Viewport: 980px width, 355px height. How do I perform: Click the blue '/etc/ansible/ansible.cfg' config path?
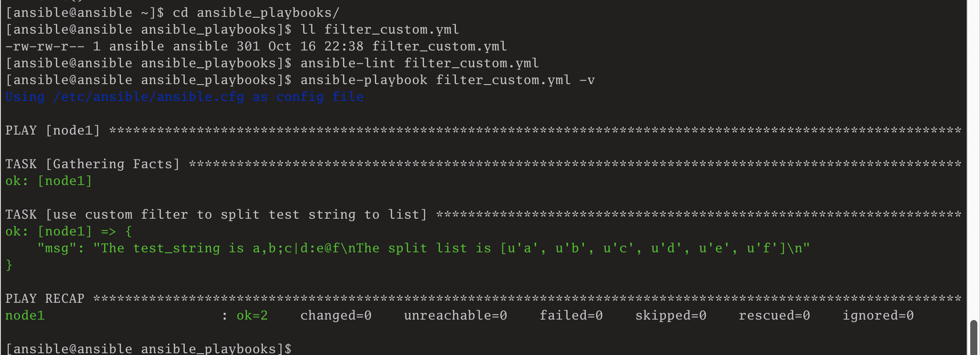[x=148, y=97]
